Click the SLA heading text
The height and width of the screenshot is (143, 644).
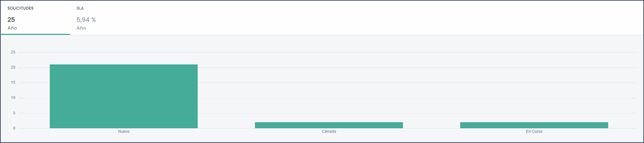80,8
